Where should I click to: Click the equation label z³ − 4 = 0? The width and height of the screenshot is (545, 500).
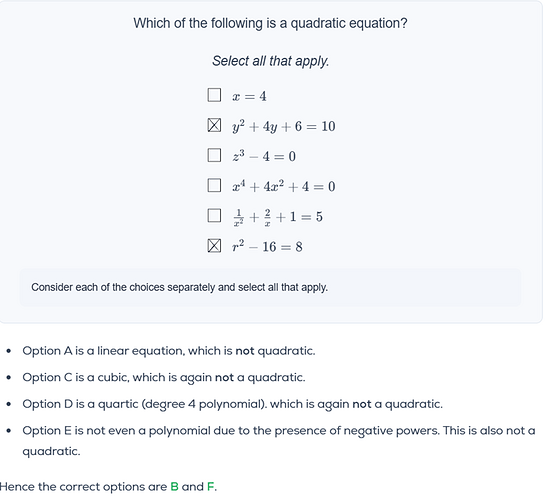[264, 156]
